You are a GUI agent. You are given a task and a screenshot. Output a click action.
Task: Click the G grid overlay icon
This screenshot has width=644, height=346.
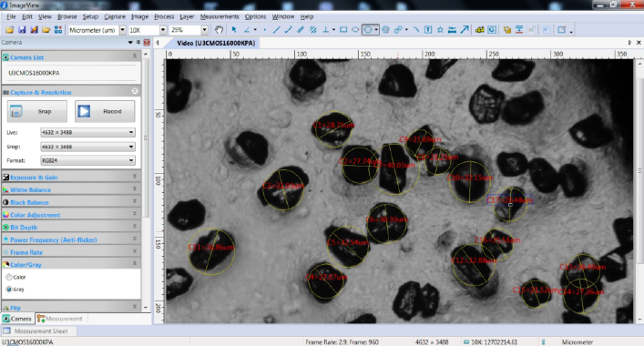click(492, 29)
